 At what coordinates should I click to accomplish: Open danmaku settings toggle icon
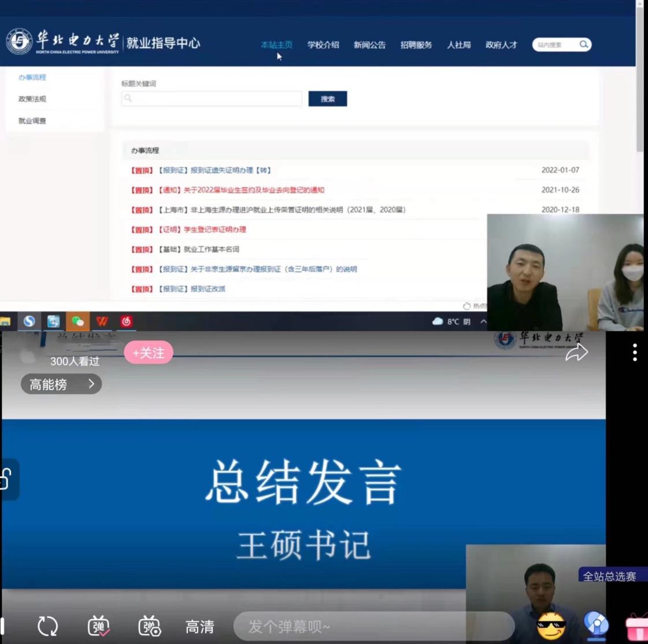coord(149,626)
